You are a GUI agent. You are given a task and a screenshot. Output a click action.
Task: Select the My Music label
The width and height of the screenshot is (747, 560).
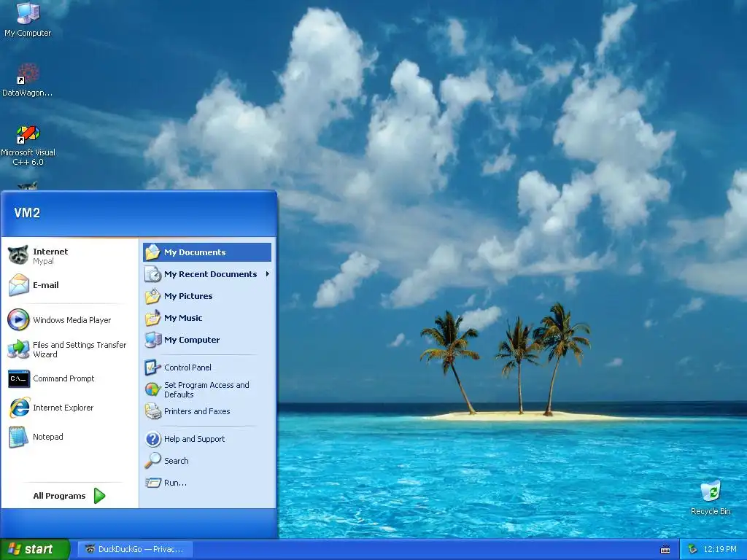183,318
